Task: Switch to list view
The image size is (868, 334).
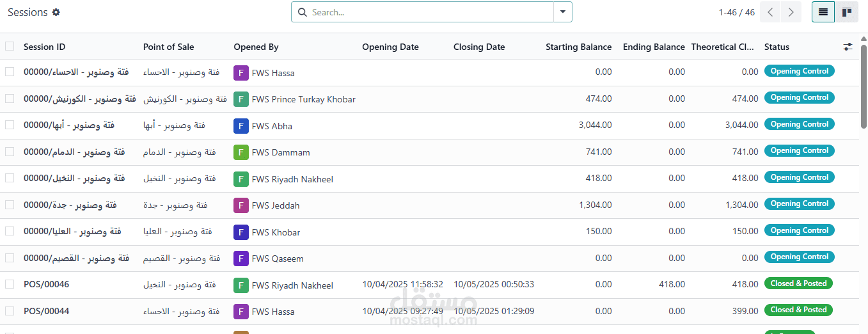Action: pyautogui.click(x=823, y=12)
